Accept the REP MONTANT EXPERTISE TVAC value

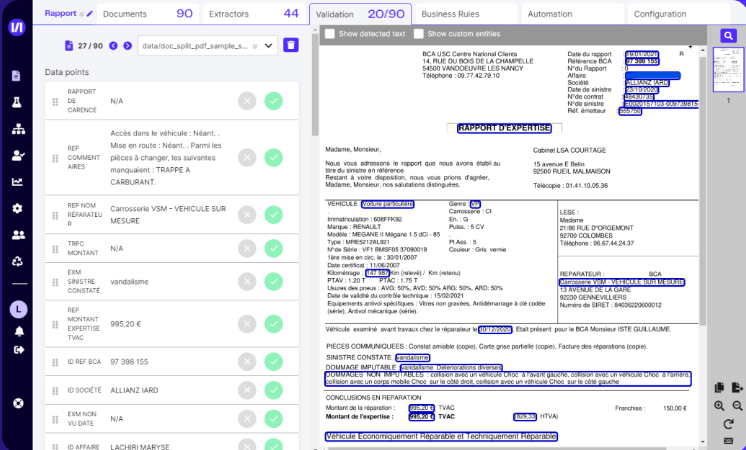pos(274,324)
